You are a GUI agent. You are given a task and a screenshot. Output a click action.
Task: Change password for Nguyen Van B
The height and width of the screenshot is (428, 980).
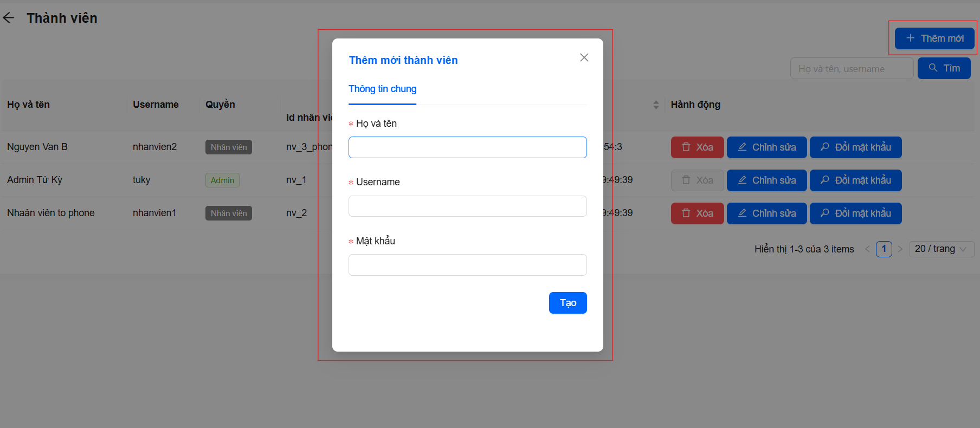(855, 147)
